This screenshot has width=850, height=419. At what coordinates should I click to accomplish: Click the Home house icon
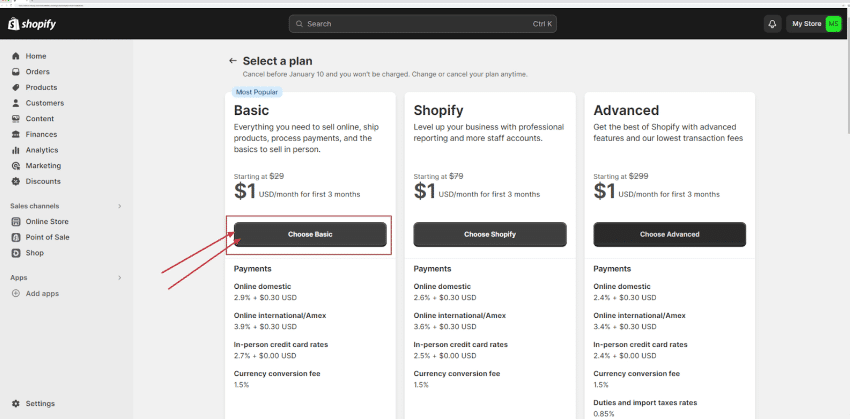click(16, 56)
